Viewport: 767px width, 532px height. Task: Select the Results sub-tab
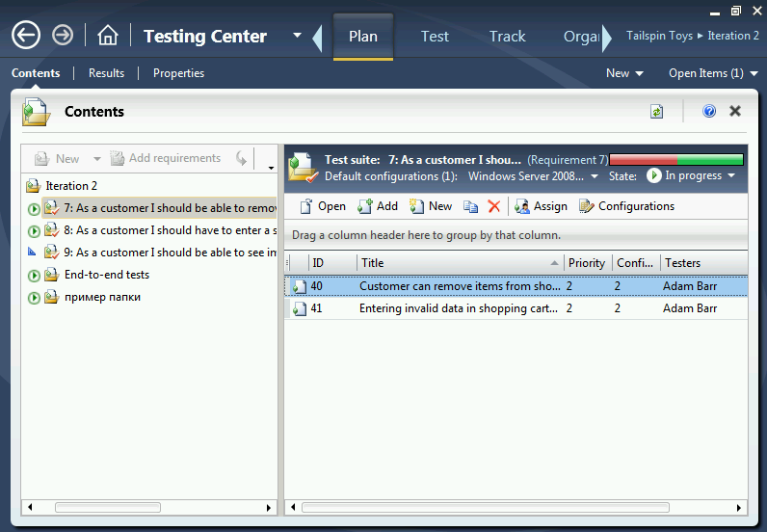(x=106, y=73)
